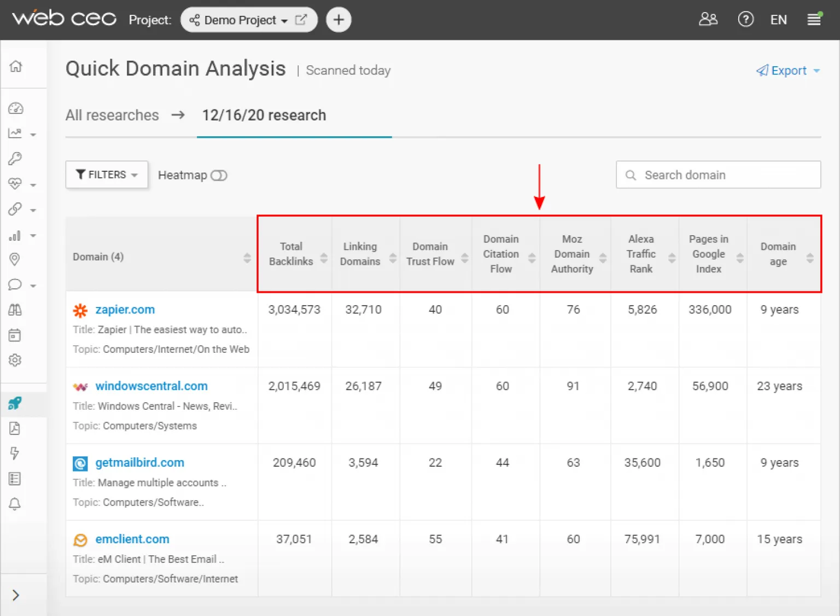This screenshot has width=840, height=616.
Task: Open the list document icon in sidebar
Action: [15, 479]
